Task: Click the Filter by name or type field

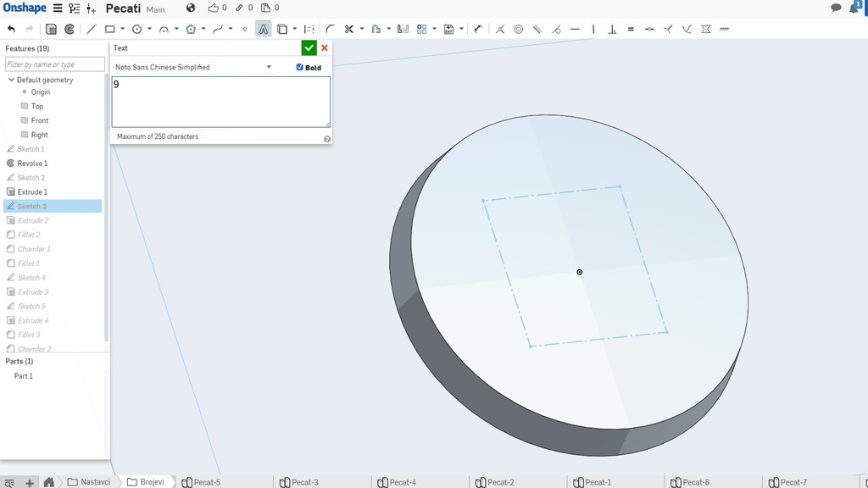Action: (55, 64)
